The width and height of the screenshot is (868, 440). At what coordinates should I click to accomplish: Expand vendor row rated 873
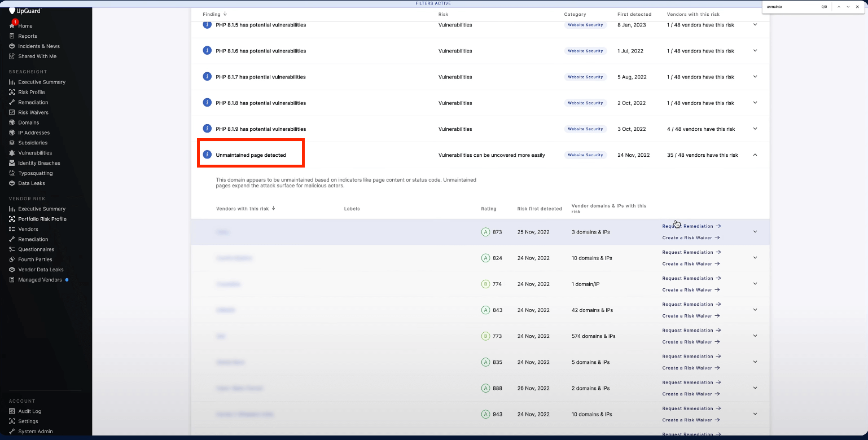755,232
